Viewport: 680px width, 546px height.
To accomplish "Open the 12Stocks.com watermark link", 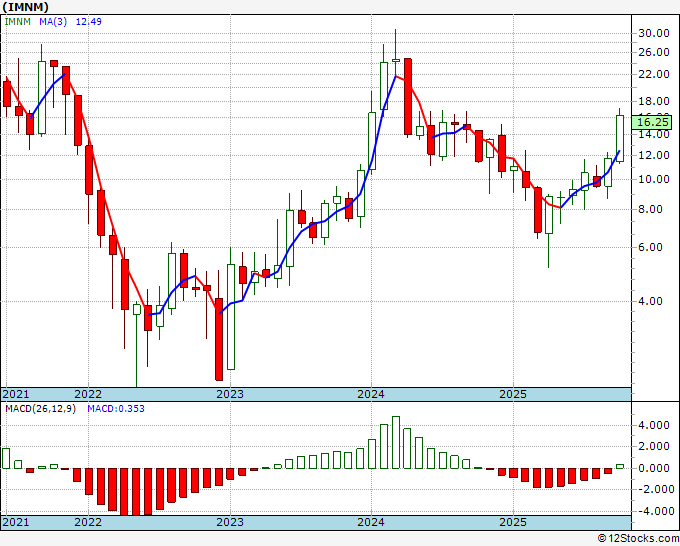I will click(x=636, y=539).
